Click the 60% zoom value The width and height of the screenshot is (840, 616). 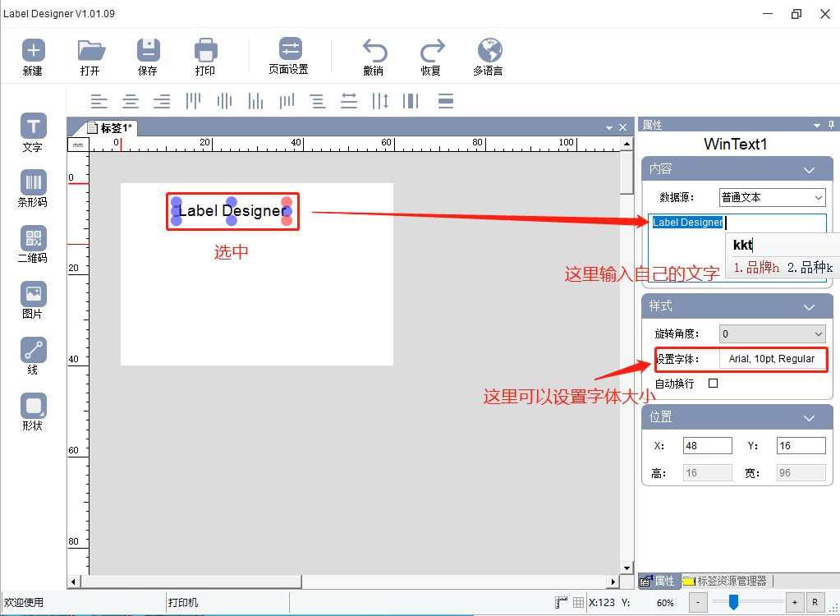pos(665,603)
